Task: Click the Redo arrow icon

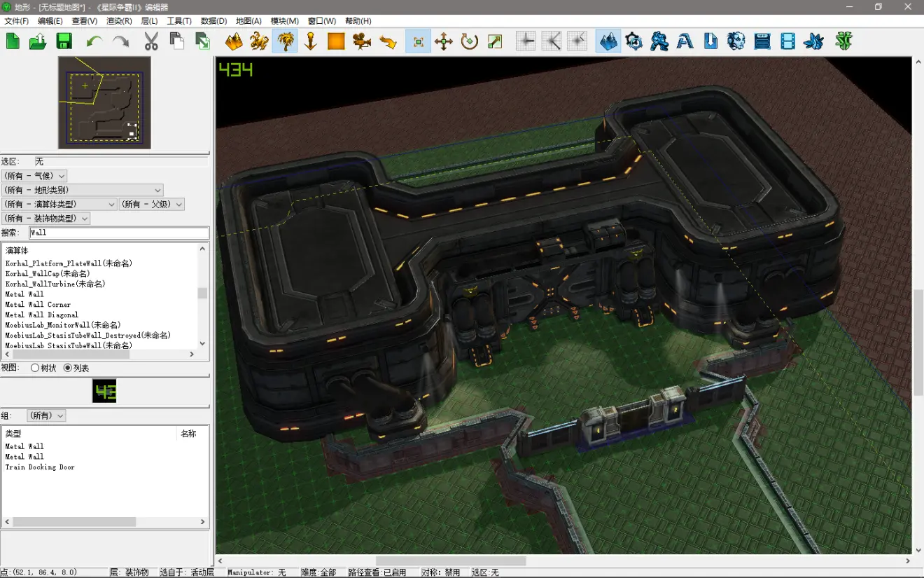Action: tap(120, 41)
